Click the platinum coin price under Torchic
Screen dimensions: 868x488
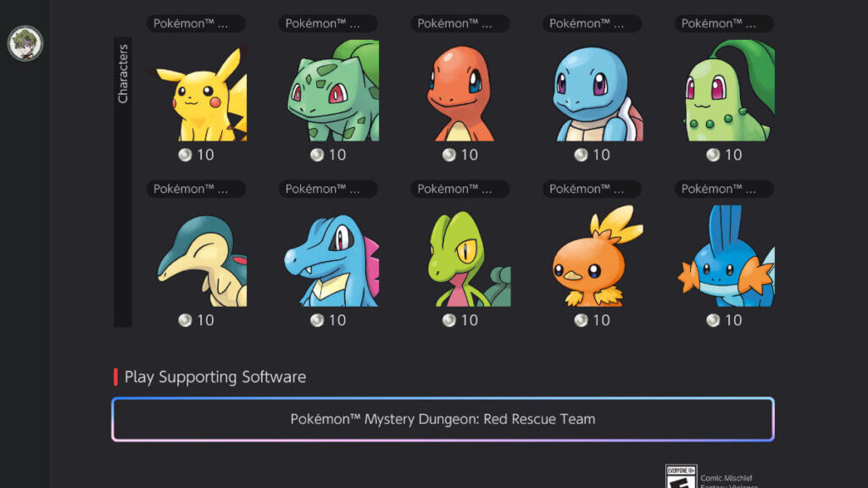593,320
